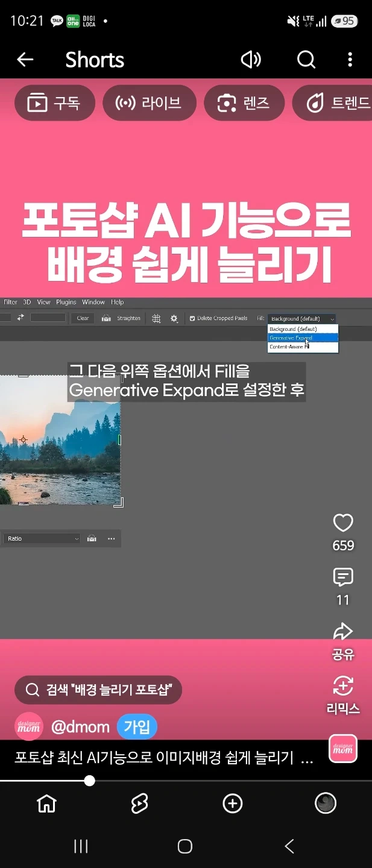Viewport: 372px width, 868px height.
Task: Expand the video title description
Action: click(x=164, y=758)
